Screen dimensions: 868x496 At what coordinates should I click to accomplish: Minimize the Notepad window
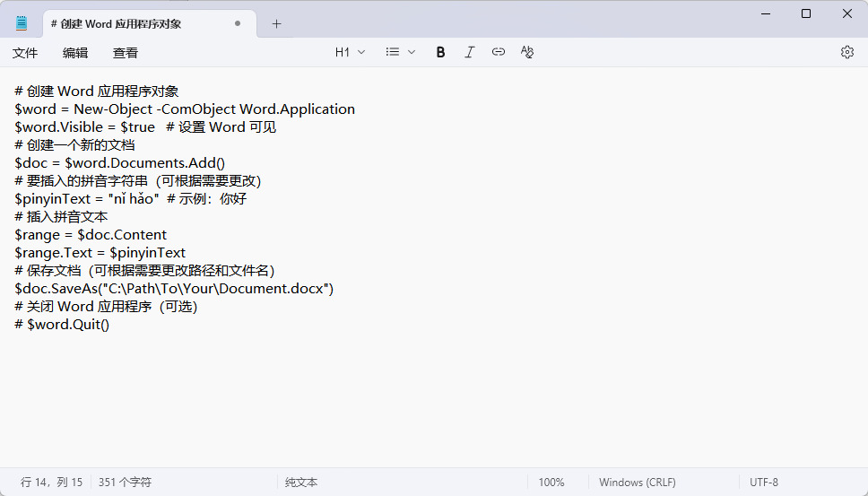pyautogui.click(x=766, y=13)
